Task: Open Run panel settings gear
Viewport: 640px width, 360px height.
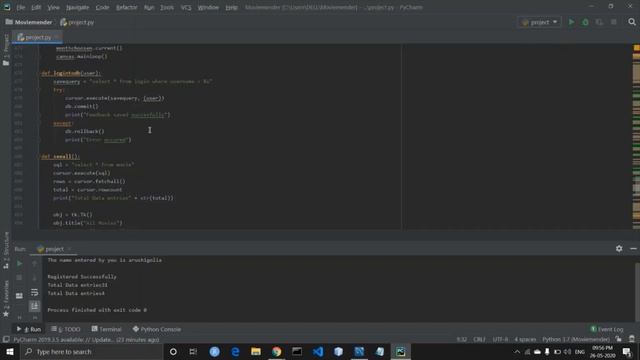Action: (x=619, y=248)
